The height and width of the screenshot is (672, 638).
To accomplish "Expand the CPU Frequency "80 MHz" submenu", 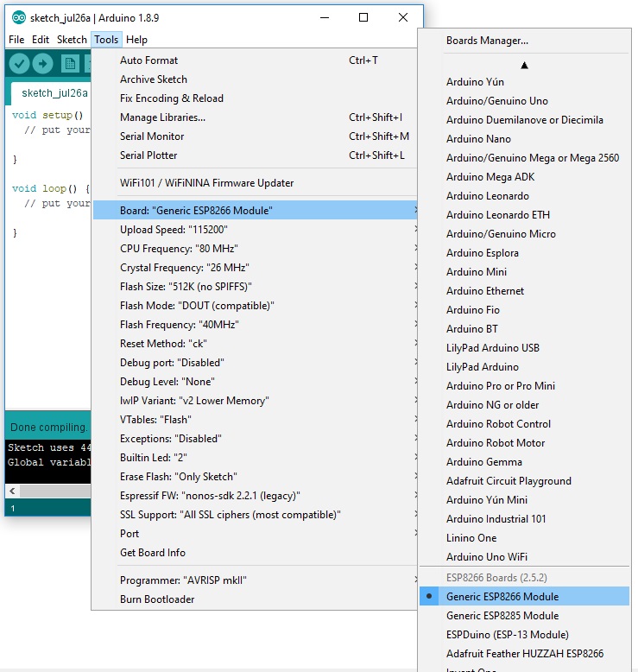I will point(255,248).
